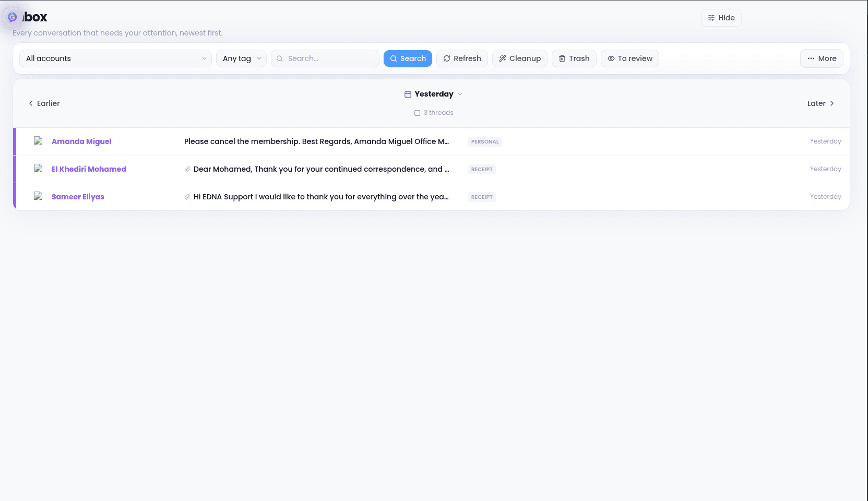Viewport: 868px width, 501px height.
Task: Click the calendar icon next to Yesterday
Action: coord(408,94)
